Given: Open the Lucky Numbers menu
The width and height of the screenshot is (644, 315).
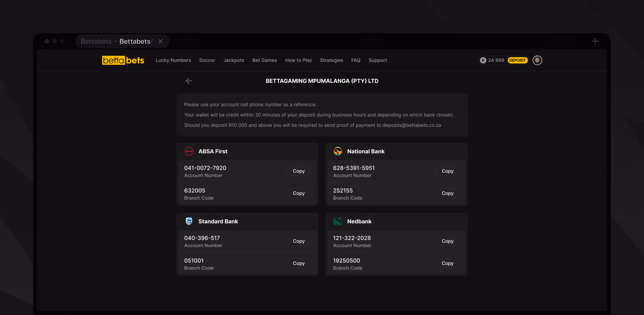Looking at the screenshot, I should (x=173, y=60).
